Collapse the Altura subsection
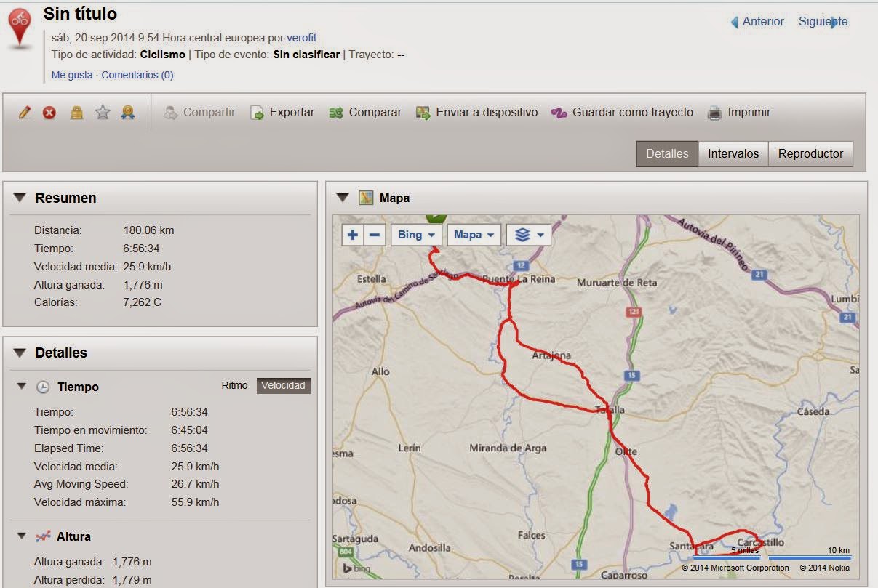 tap(22, 536)
